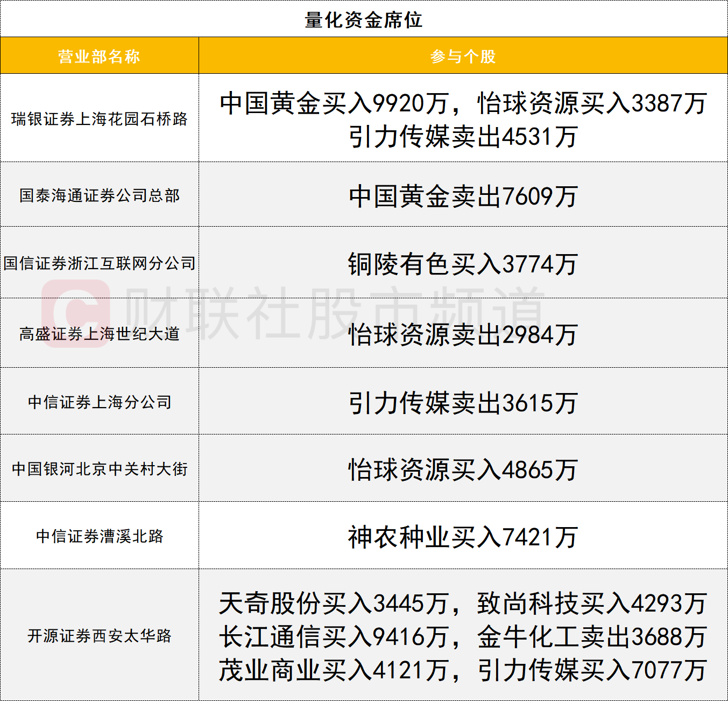Viewport: 728px width, 701px height.
Task: Click the 量化资金席位 table title
Action: (x=364, y=20)
